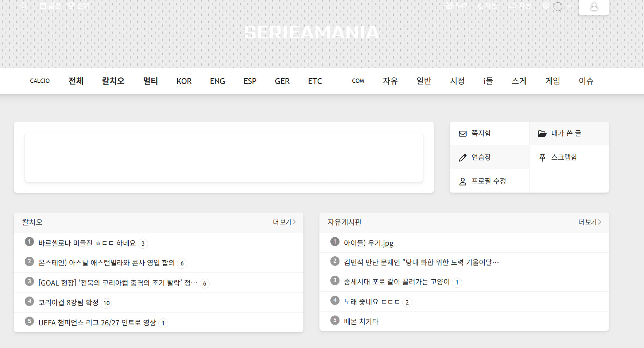
Task: Toggle the moon 자동 dark mode switch
Action: point(488,6)
